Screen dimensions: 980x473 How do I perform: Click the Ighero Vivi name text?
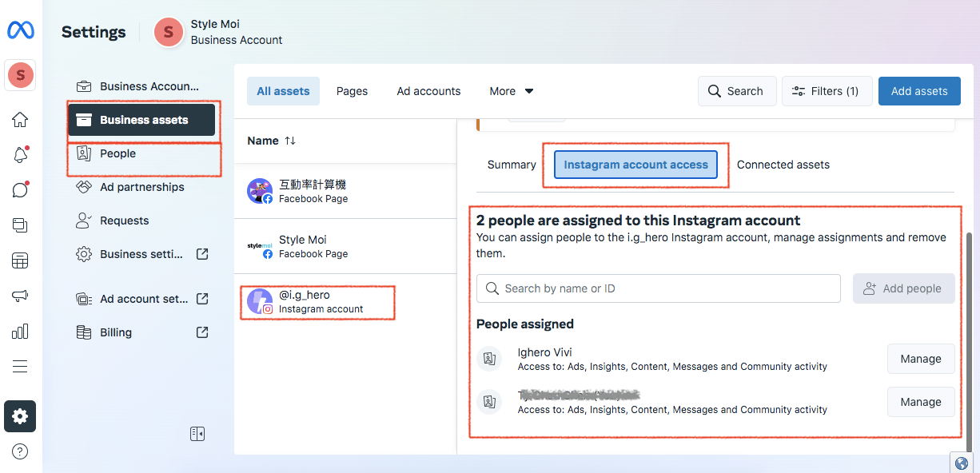pyautogui.click(x=544, y=352)
